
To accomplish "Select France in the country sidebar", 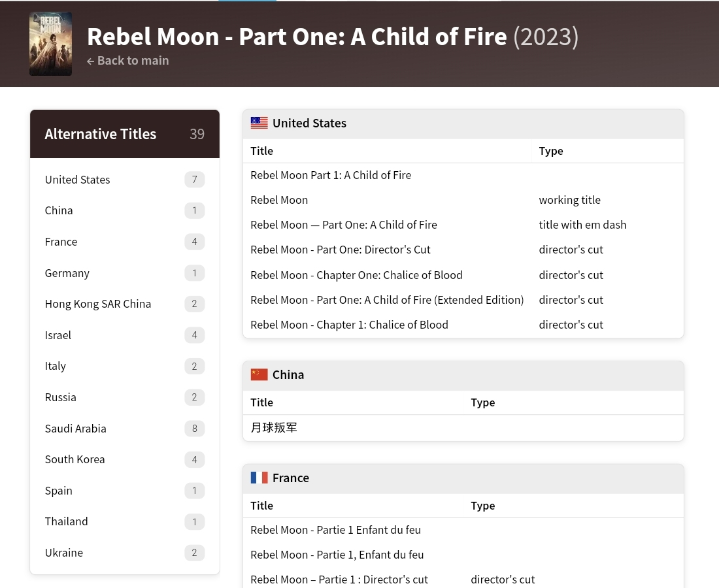I will click(x=61, y=241).
